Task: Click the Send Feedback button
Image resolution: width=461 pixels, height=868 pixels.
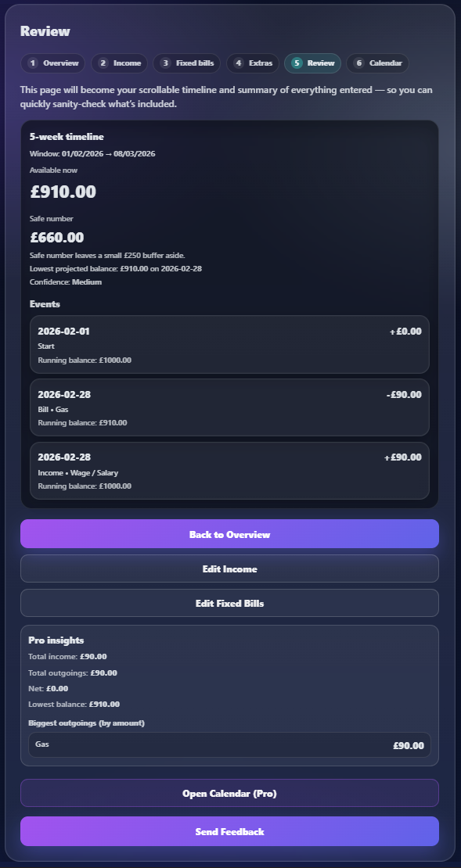Action: tap(230, 831)
